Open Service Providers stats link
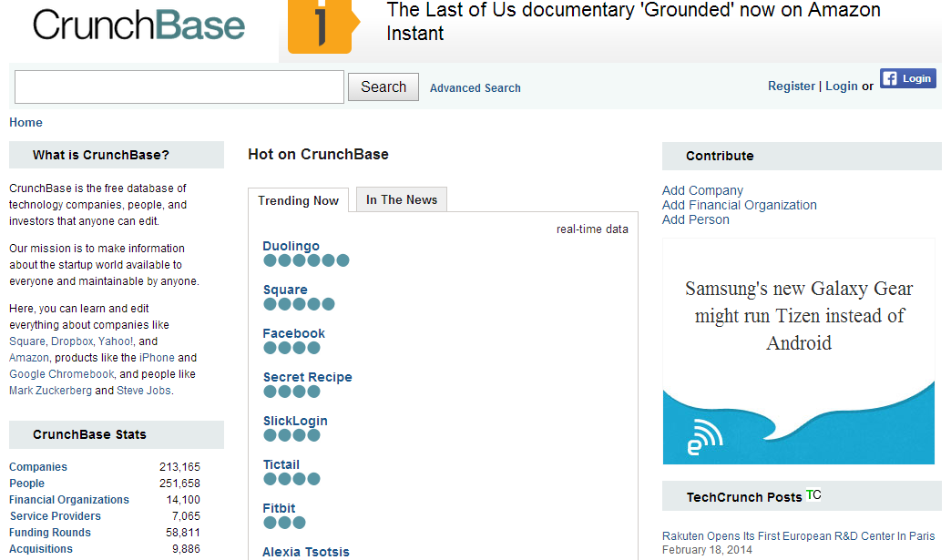The image size is (951, 560). click(x=56, y=515)
